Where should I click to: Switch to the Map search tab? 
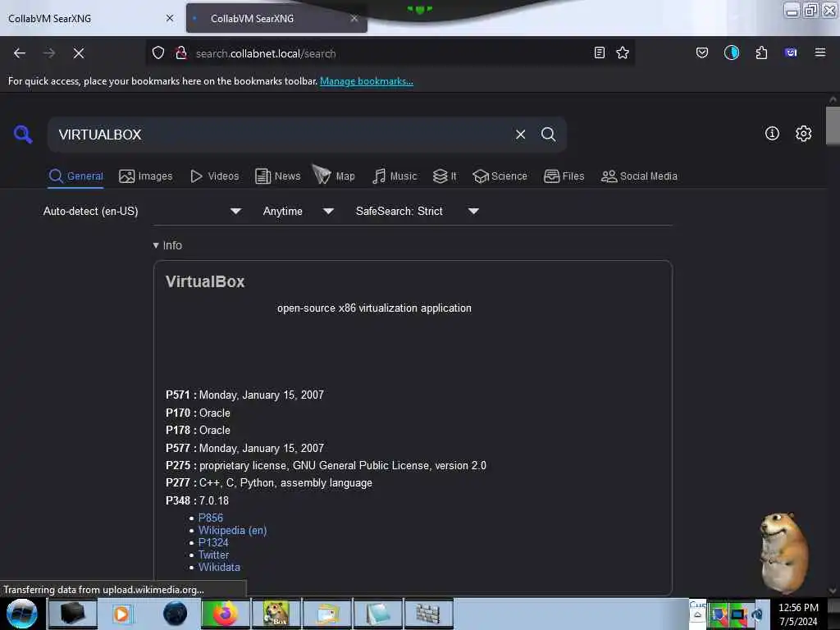click(x=334, y=175)
